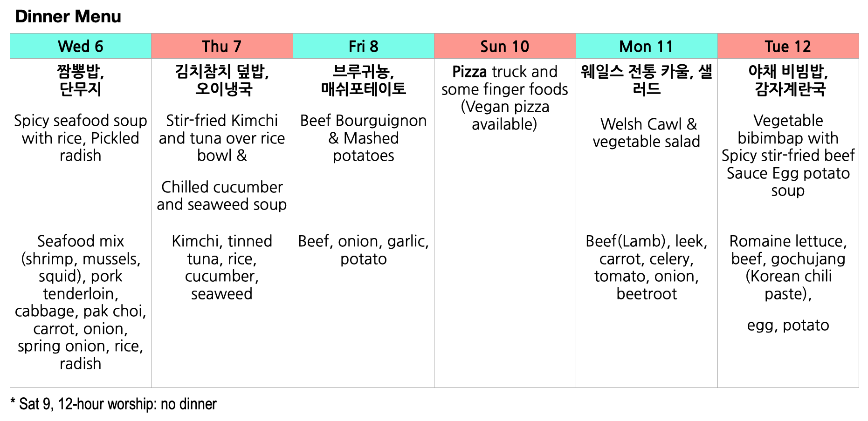Click the Beef(Lamb), leek ingredients cell

647,308
